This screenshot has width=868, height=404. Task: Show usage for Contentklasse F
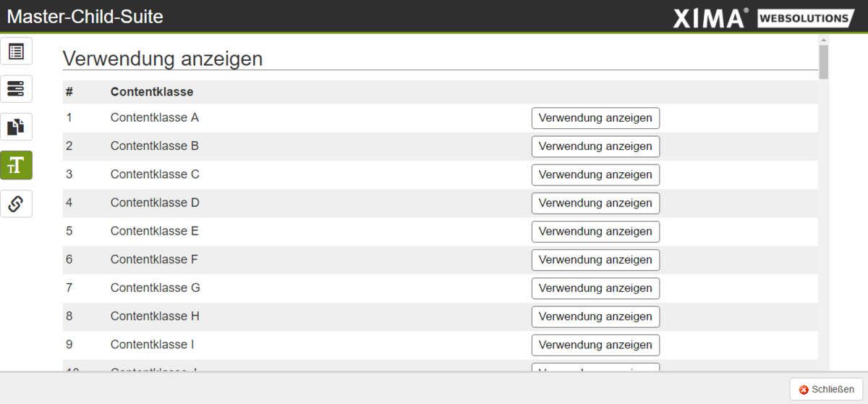coord(595,260)
